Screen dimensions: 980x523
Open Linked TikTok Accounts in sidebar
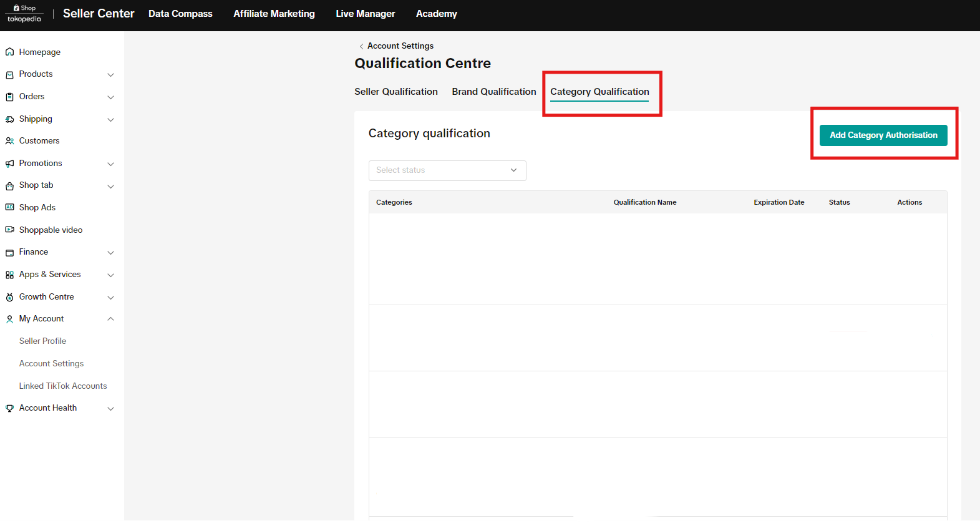(x=63, y=386)
